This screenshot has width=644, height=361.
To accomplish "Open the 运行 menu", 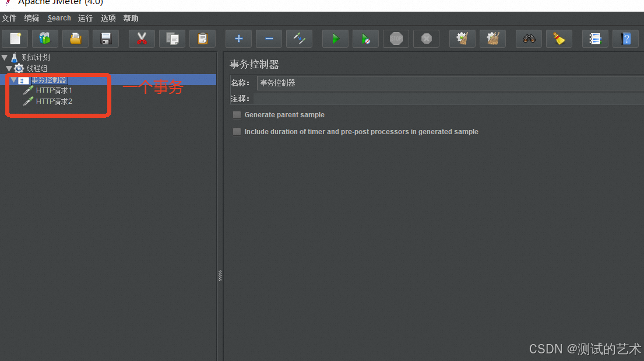I will pos(86,18).
